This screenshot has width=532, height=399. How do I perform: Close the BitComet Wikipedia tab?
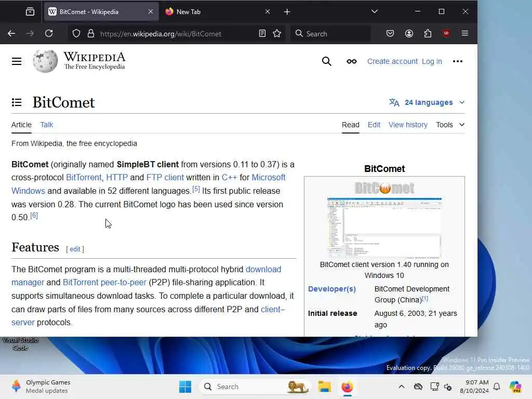(x=151, y=11)
